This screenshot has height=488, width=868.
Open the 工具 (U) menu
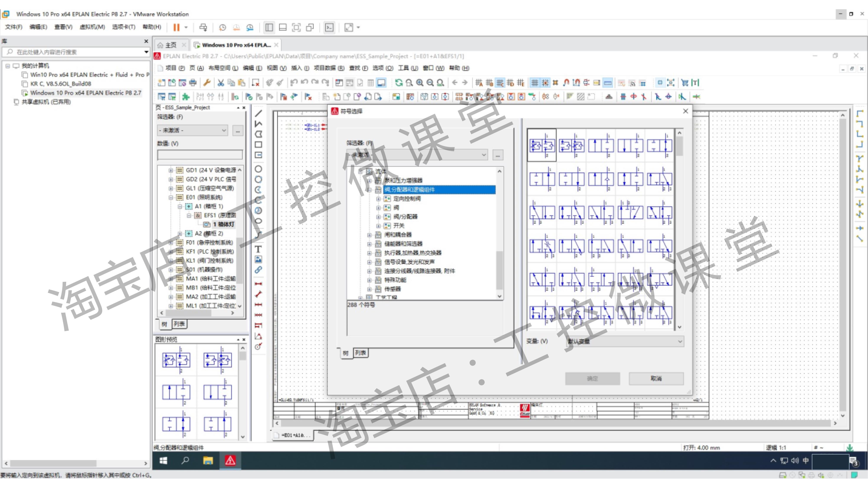(408, 68)
